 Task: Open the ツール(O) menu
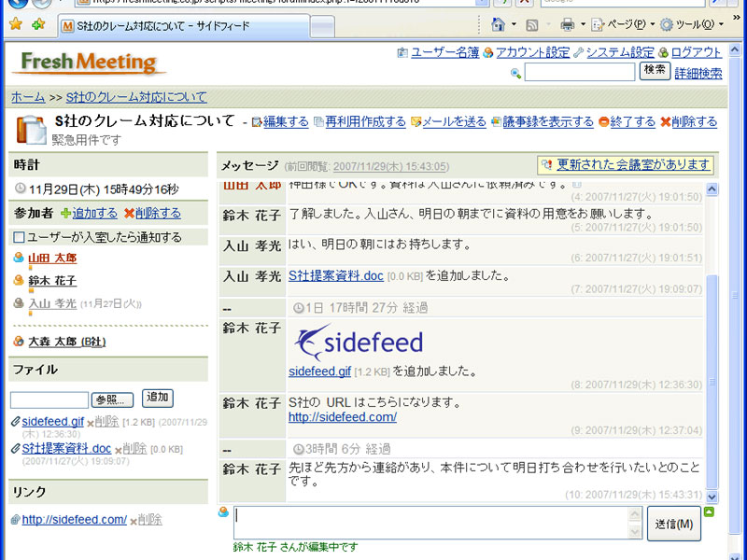[x=692, y=24]
